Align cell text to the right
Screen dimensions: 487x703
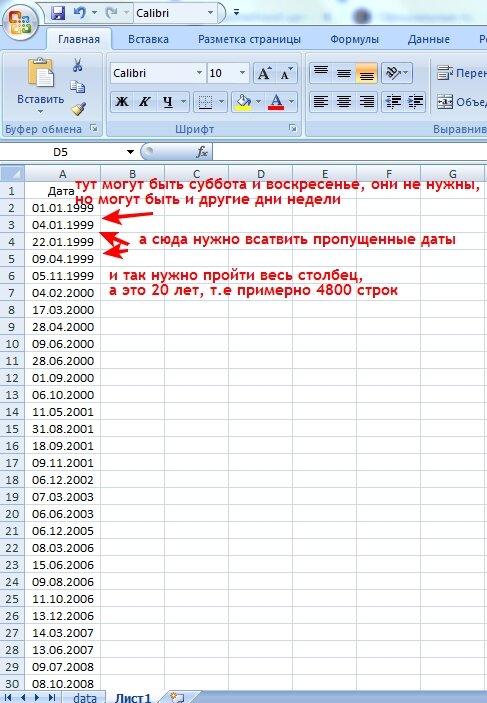[x=367, y=102]
